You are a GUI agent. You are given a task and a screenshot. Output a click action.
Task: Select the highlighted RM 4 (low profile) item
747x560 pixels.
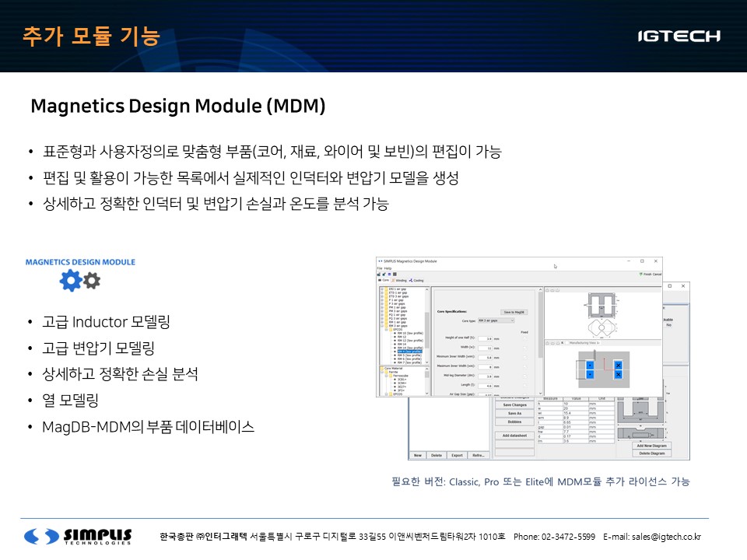[410, 352]
